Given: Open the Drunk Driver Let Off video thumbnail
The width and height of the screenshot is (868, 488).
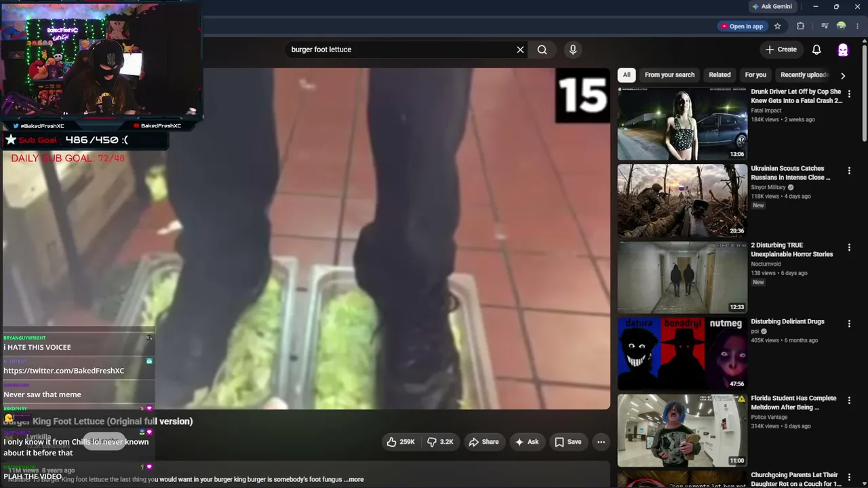Looking at the screenshot, I should [x=682, y=123].
